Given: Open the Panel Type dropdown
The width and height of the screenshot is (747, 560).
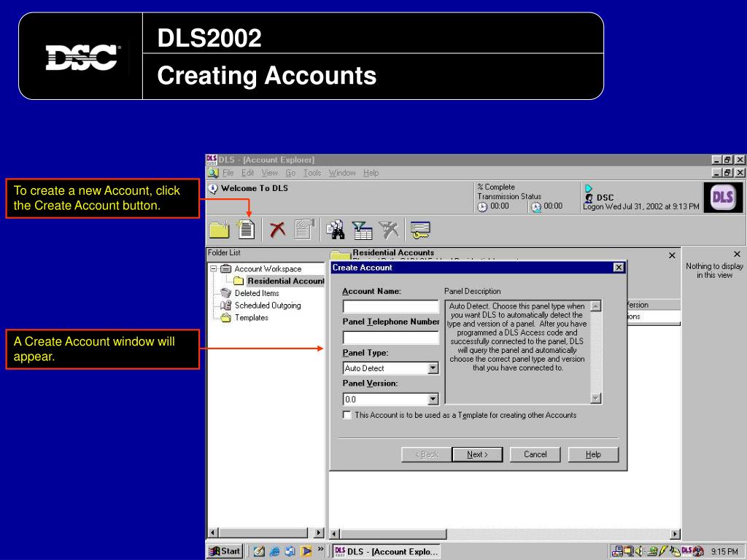Looking at the screenshot, I should [x=433, y=368].
